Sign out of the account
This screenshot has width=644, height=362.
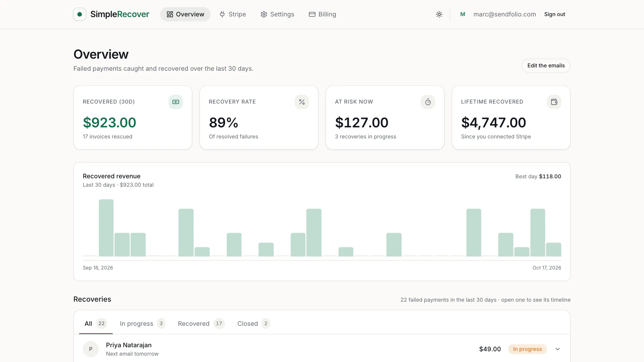click(554, 14)
